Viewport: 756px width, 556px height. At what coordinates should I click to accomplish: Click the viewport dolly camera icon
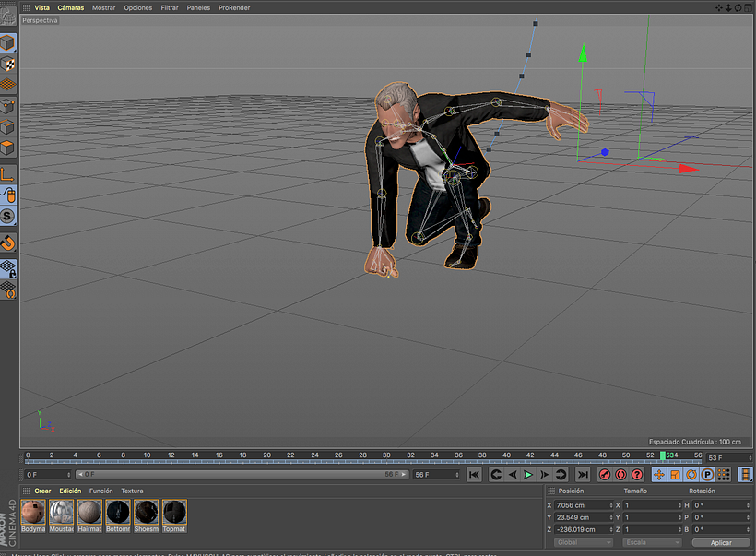tap(728, 7)
